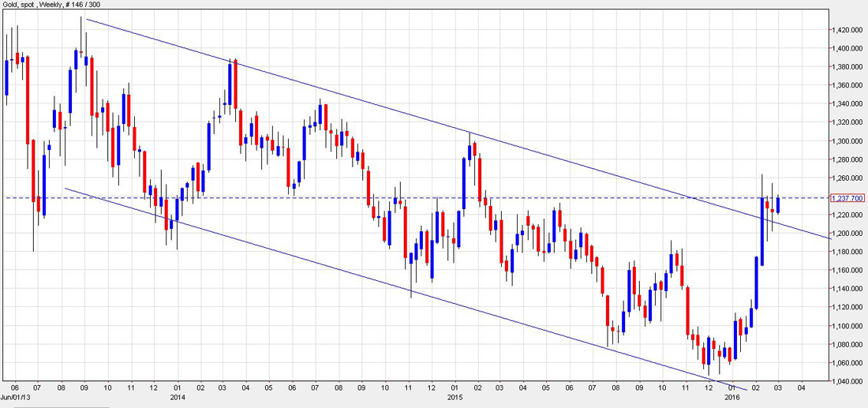
Task: Click the 'Jun/01/13' start date label
Action: tap(15, 397)
